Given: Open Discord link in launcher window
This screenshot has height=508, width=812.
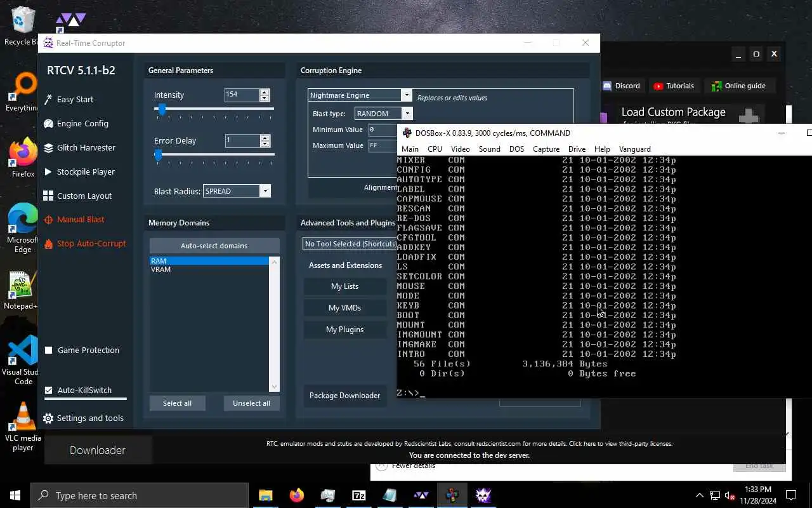Looking at the screenshot, I should click(621, 86).
